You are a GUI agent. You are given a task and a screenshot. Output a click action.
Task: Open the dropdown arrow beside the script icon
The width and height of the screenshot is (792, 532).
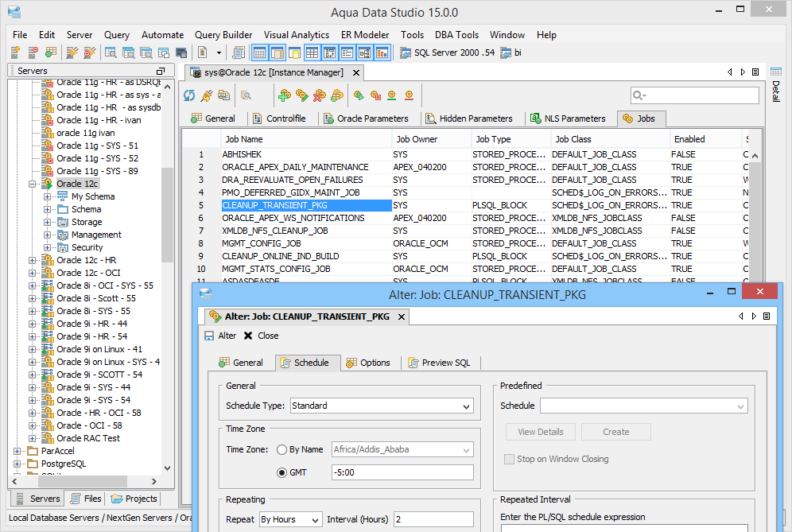coord(219,52)
